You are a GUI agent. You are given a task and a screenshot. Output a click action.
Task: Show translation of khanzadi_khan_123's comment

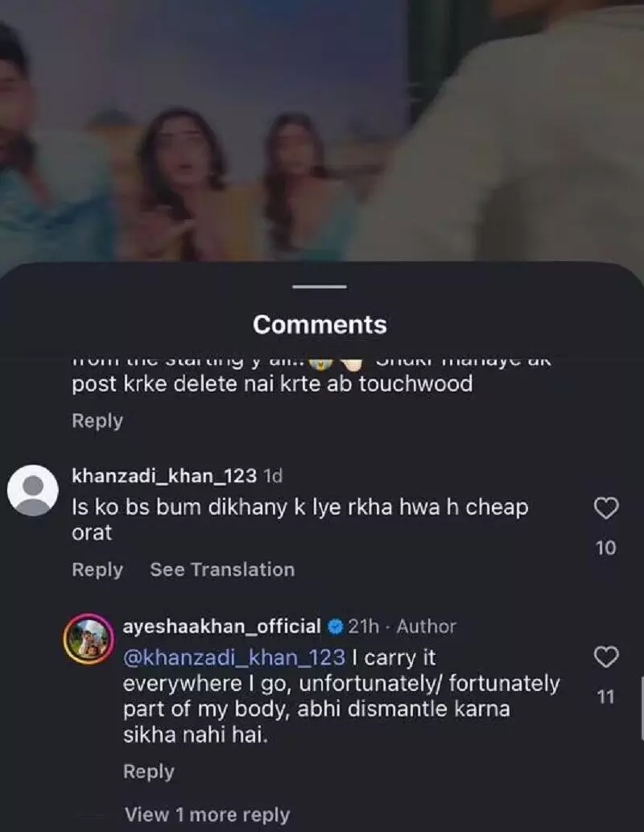222,569
